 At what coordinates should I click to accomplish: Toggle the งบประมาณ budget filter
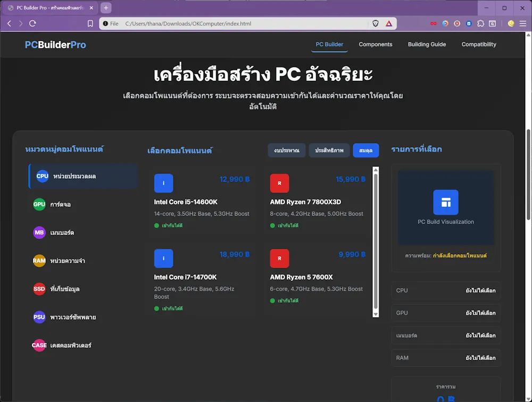[x=287, y=150]
